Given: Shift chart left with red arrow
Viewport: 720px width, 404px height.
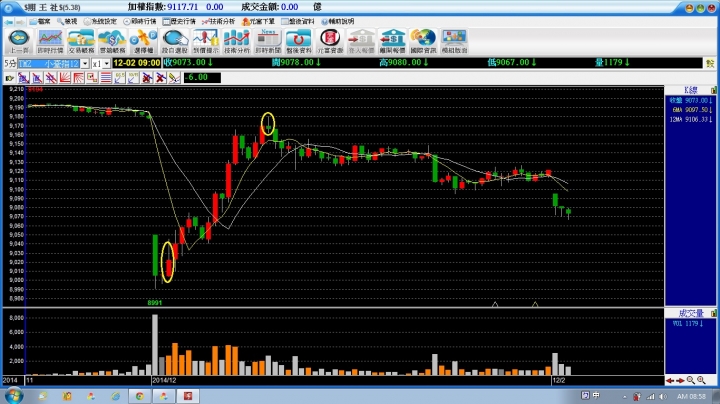Looking at the screenshot, I should pyautogui.click(x=670, y=381).
